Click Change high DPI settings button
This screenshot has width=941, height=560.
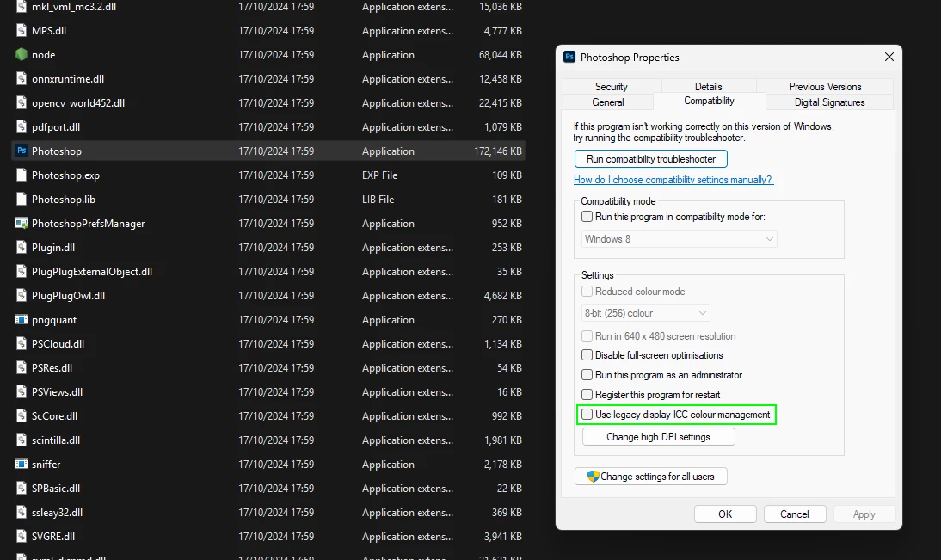coord(658,436)
